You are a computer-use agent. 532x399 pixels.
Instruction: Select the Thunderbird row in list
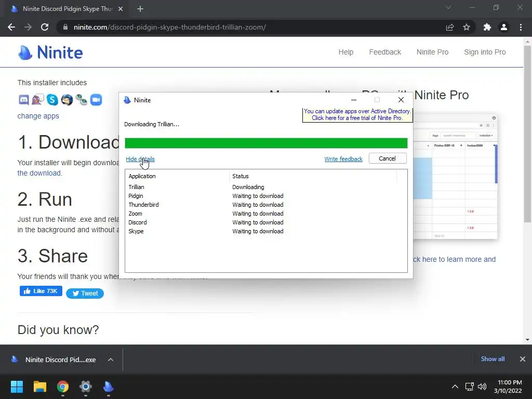click(x=266, y=205)
